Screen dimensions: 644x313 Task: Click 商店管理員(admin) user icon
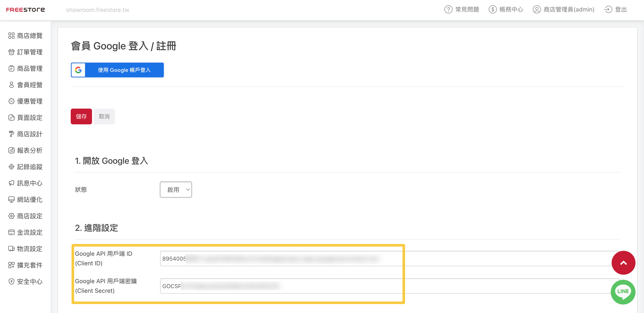[536, 10]
